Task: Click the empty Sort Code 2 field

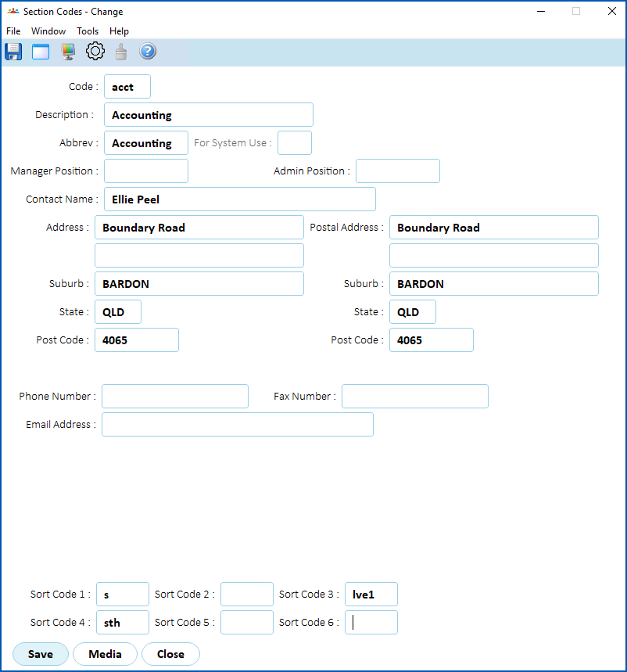Action: click(247, 595)
